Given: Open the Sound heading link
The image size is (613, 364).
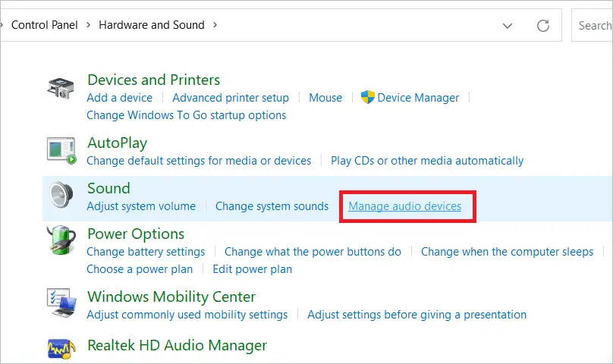Looking at the screenshot, I should [x=108, y=188].
